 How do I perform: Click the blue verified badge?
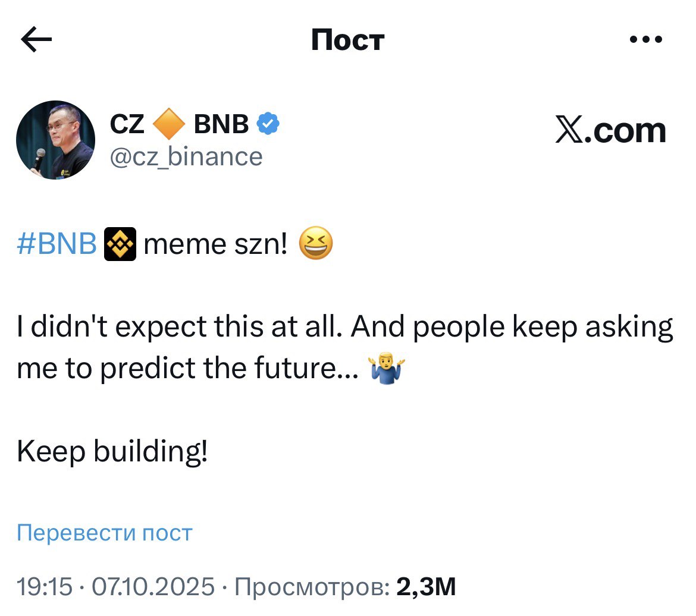tap(268, 124)
